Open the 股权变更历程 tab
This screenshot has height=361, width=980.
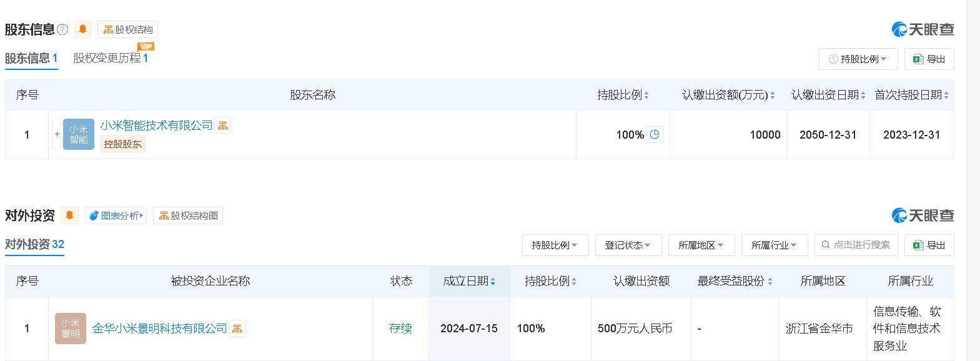(111, 58)
